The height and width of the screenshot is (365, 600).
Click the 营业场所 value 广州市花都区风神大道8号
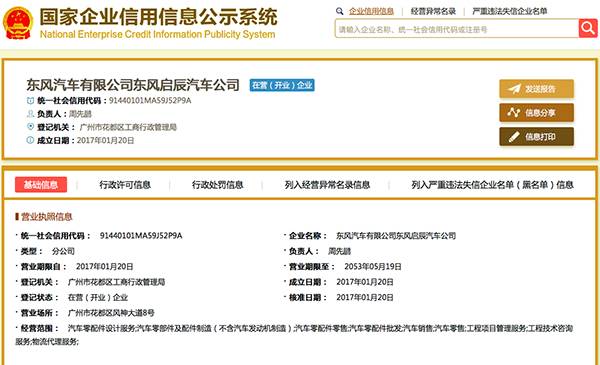tap(111, 313)
